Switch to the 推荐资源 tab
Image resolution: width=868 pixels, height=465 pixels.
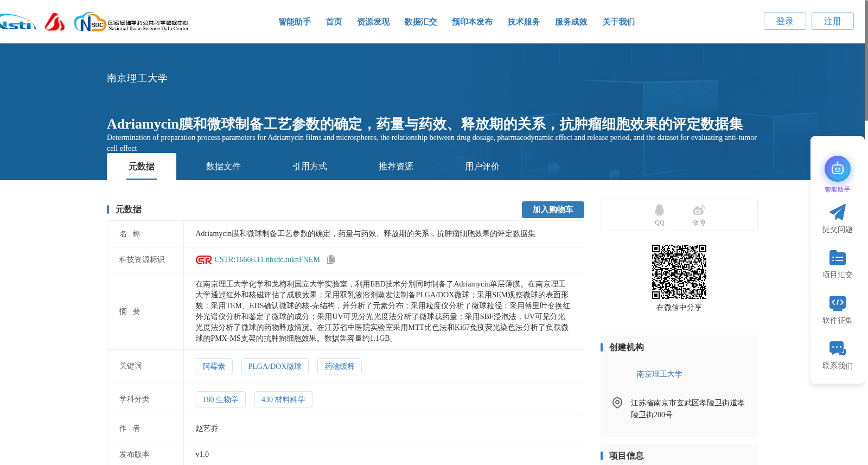(395, 167)
